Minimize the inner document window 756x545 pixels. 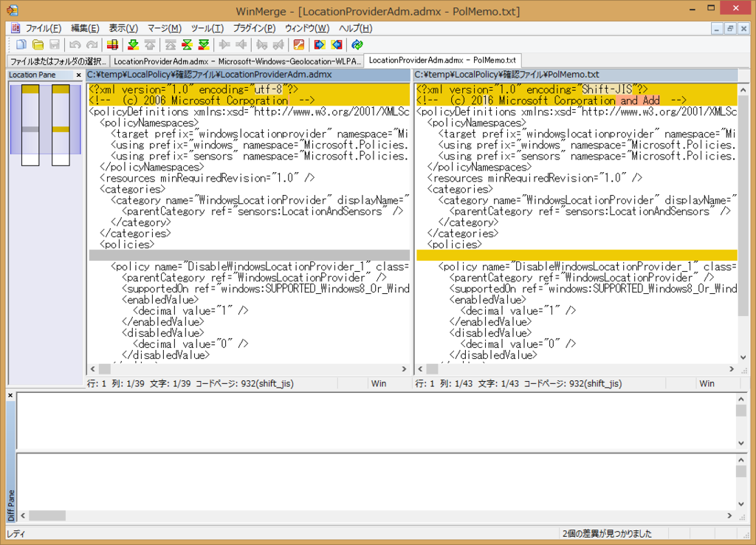point(717,29)
